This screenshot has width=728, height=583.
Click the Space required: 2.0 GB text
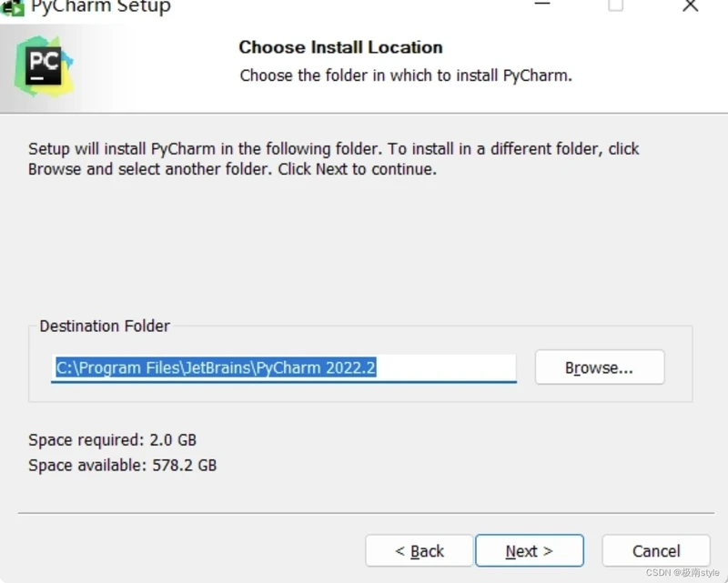click(112, 439)
